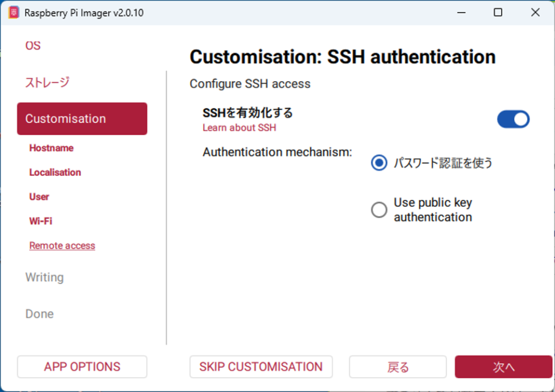Screen dimensions: 555x392
Task: Click the Customisation: SSH authentication heading
Action: [x=343, y=57]
